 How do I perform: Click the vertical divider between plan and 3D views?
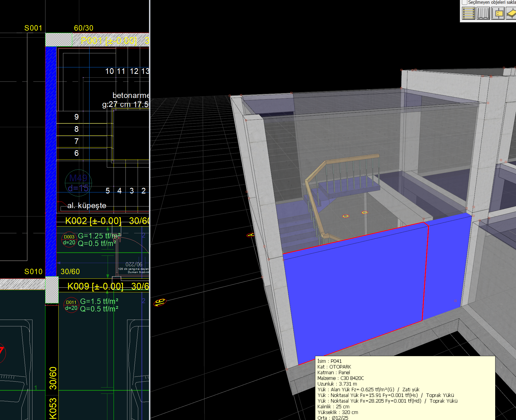(150, 210)
